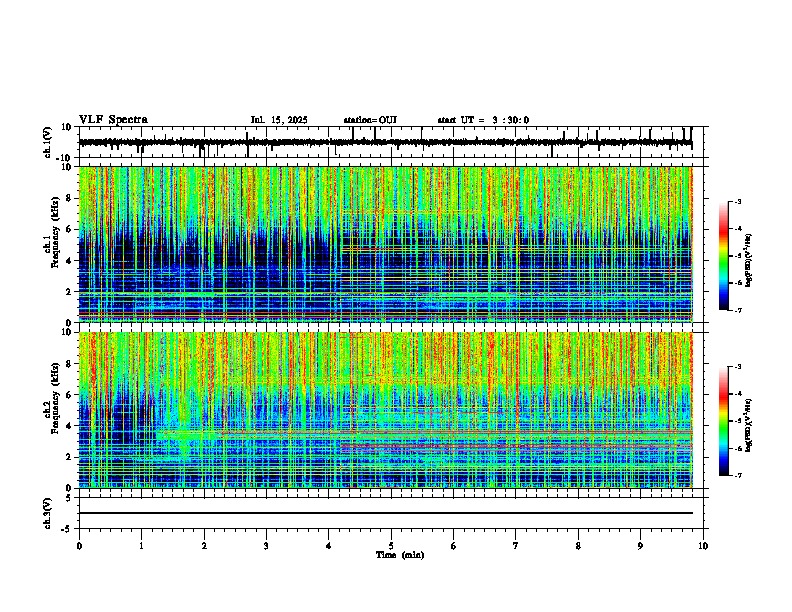792x612 pixels.
Task: Select the "start UT = 3:30:0" text
Action: 483,120
